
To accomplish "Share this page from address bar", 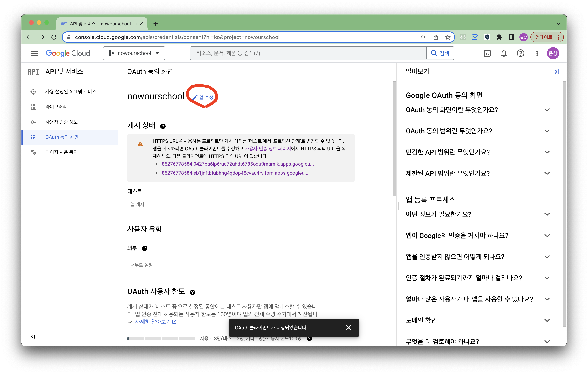I will 436,37.
